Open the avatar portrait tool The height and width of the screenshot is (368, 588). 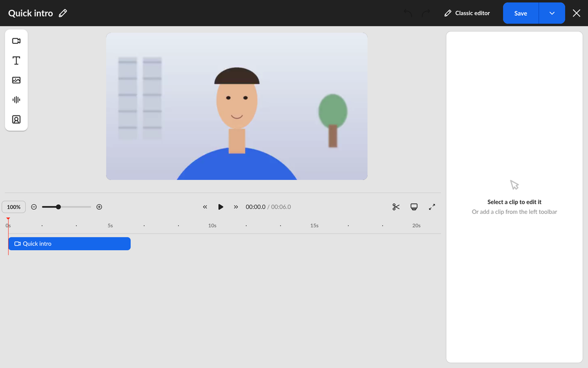click(16, 120)
